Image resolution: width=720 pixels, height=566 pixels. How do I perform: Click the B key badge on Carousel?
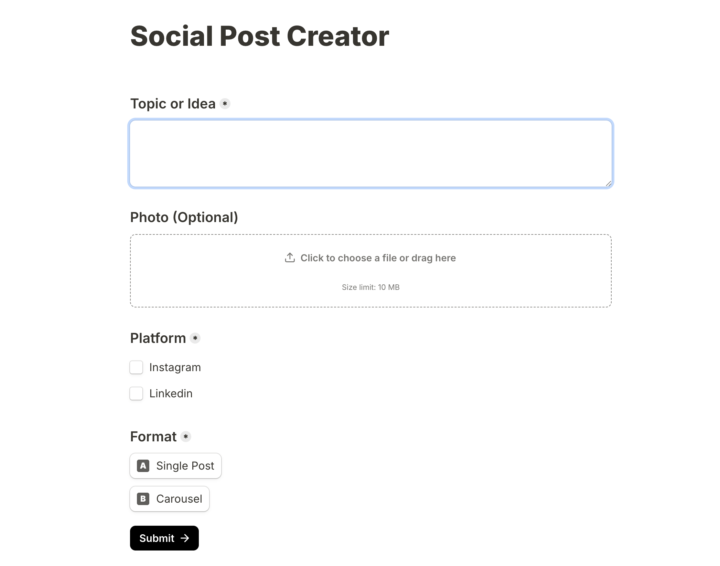coord(143,499)
